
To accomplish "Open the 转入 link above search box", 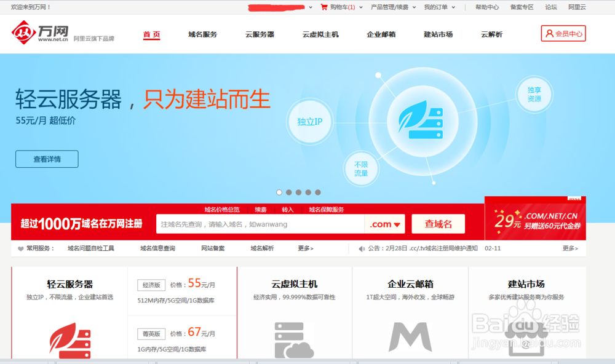I will click(287, 210).
